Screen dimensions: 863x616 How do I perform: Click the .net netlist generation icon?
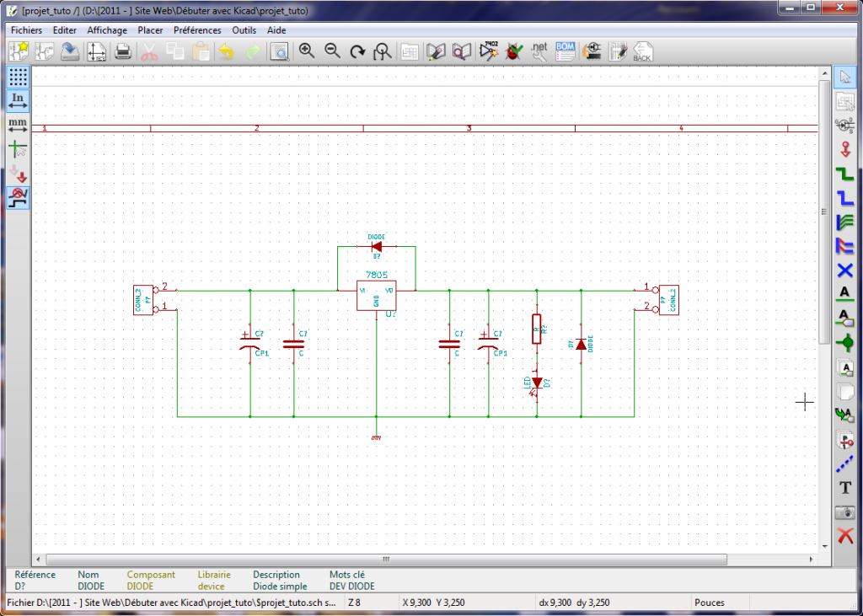pos(539,51)
